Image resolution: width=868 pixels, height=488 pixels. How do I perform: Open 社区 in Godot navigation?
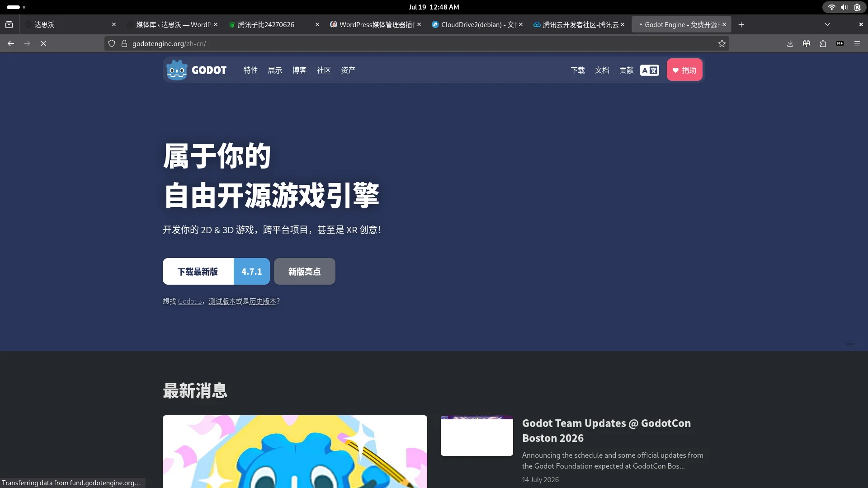324,70
